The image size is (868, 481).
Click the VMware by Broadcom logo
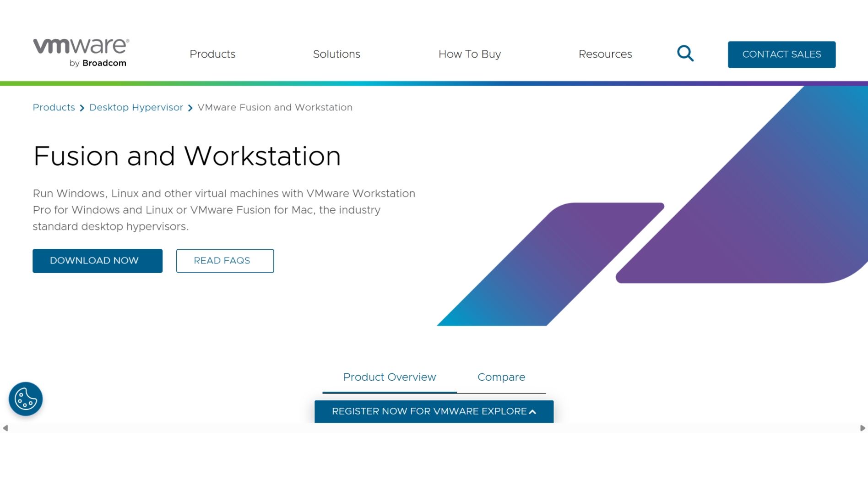(x=81, y=53)
